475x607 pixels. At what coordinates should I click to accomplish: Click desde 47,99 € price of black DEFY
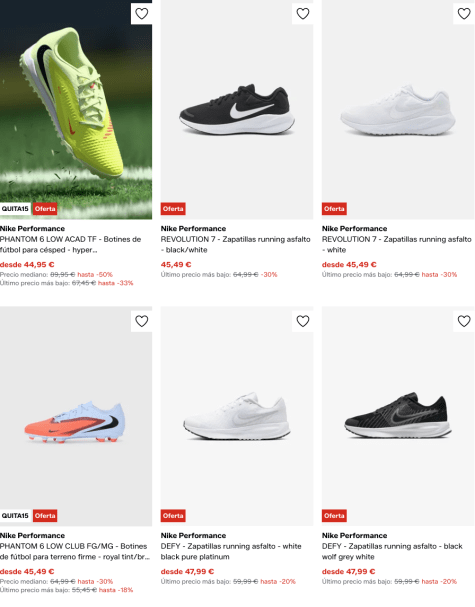point(348,571)
